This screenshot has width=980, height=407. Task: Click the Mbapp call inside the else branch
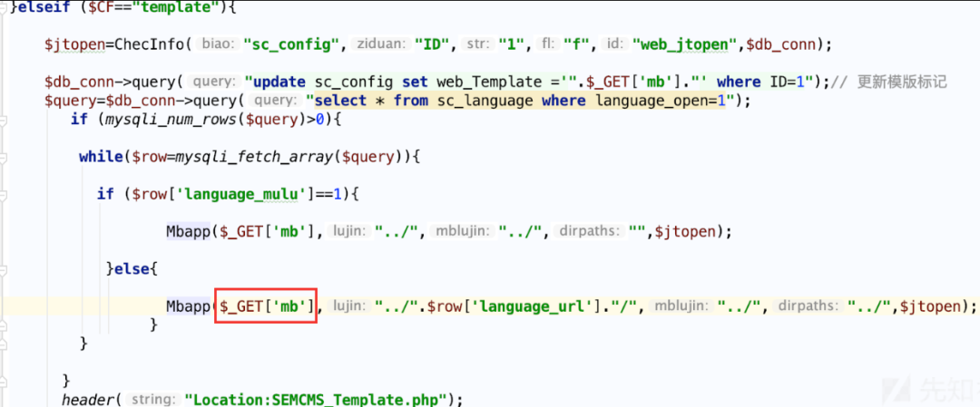point(188,305)
